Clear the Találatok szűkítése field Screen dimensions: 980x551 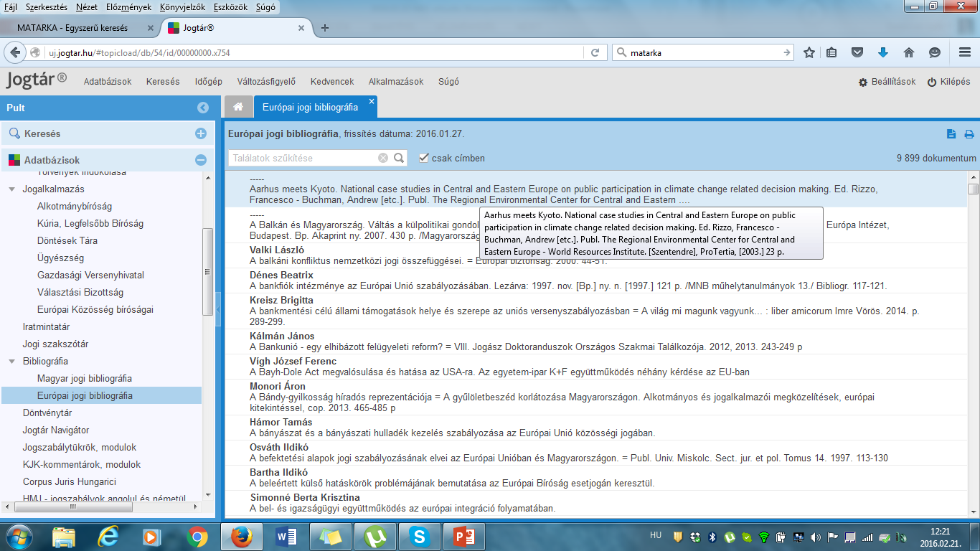383,158
